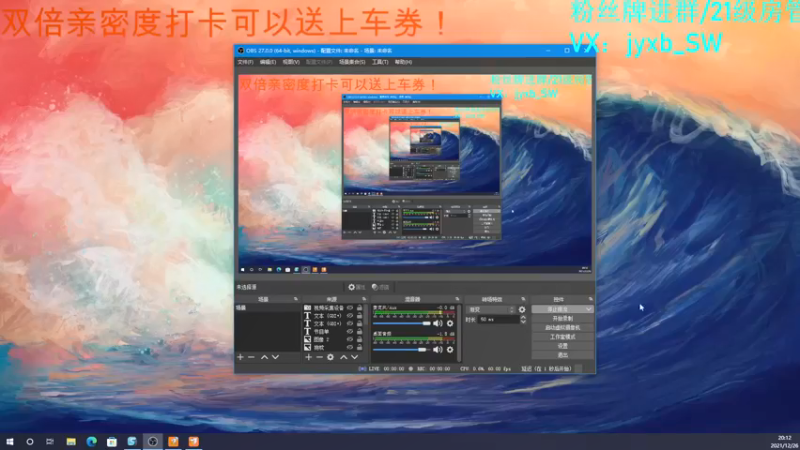Screen dimensions: 800x450
Task: Expand arrow on the 停止推流 button
Action: [x=589, y=309]
